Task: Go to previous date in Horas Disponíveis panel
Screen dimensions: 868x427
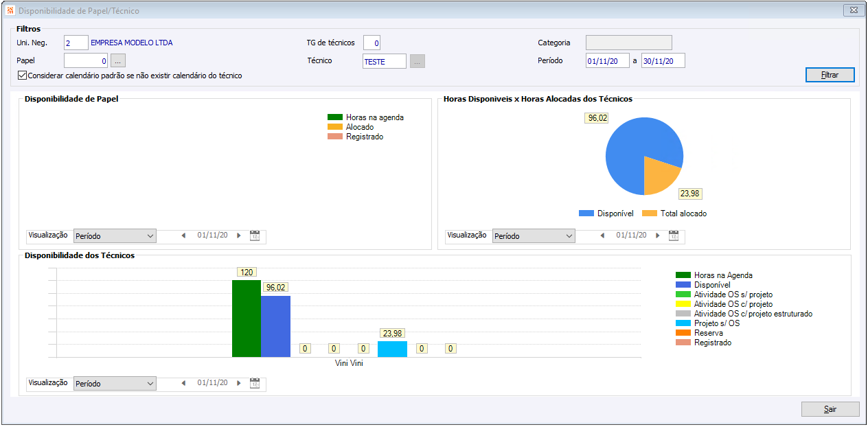Action: [x=602, y=236]
